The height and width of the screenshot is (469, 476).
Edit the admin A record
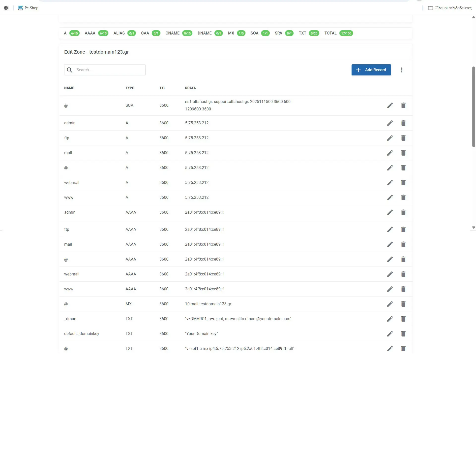click(390, 123)
